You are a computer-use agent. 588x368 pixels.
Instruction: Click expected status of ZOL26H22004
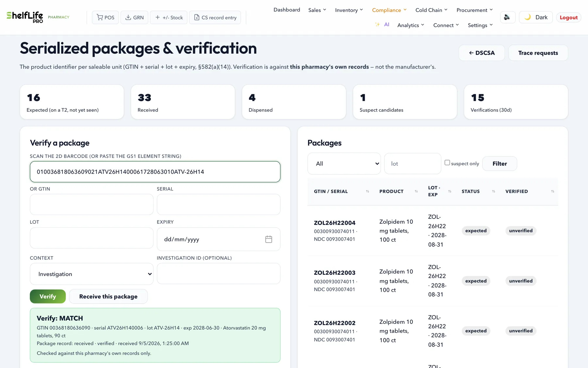(x=476, y=231)
